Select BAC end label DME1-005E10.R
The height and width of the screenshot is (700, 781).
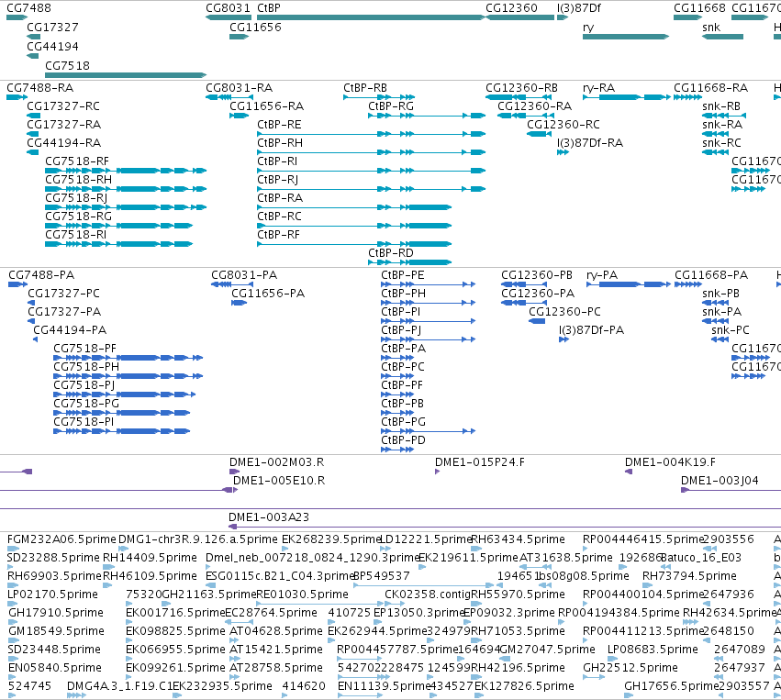click(279, 481)
